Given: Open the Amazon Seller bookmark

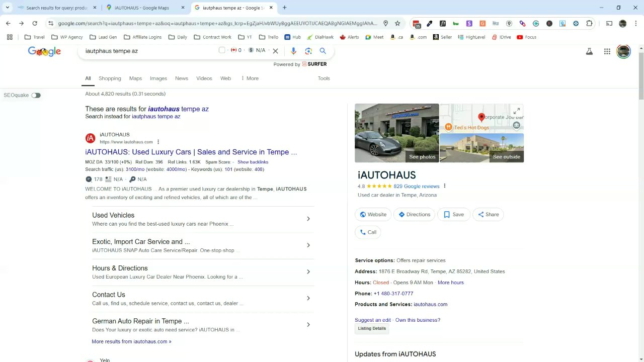Looking at the screenshot, I should point(442,37).
